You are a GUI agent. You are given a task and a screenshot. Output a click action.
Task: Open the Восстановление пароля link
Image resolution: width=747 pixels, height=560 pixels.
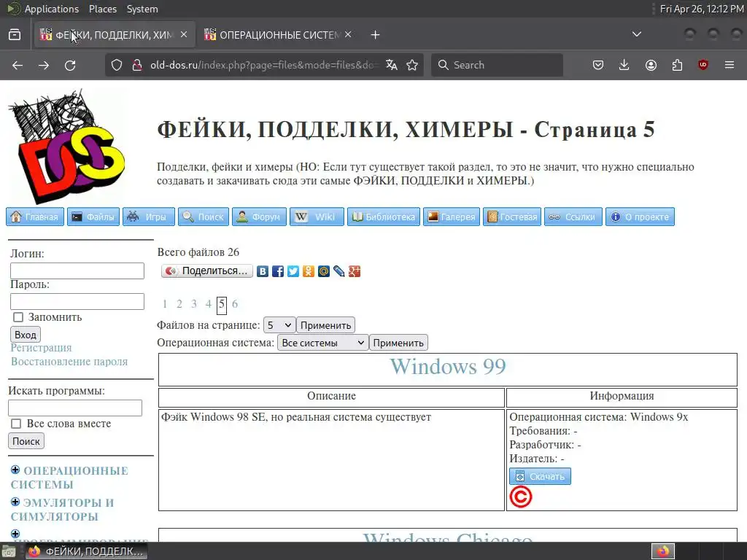(x=69, y=362)
